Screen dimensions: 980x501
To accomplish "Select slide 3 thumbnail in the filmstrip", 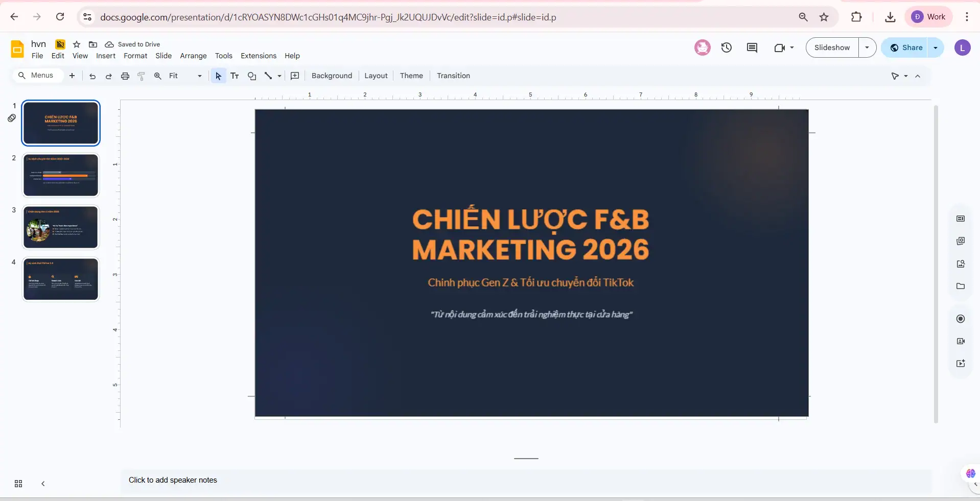I will [60, 227].
